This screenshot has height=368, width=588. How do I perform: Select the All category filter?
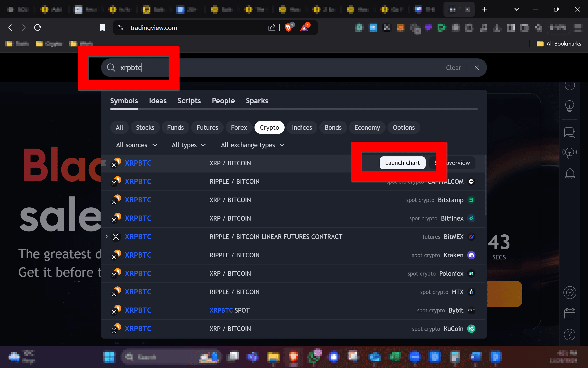(119, 127)
